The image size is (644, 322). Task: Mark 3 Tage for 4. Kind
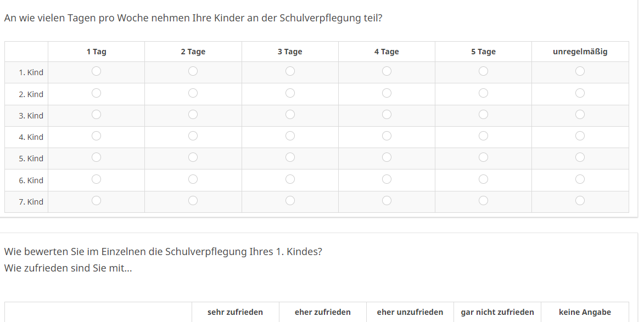click(290, 136)
